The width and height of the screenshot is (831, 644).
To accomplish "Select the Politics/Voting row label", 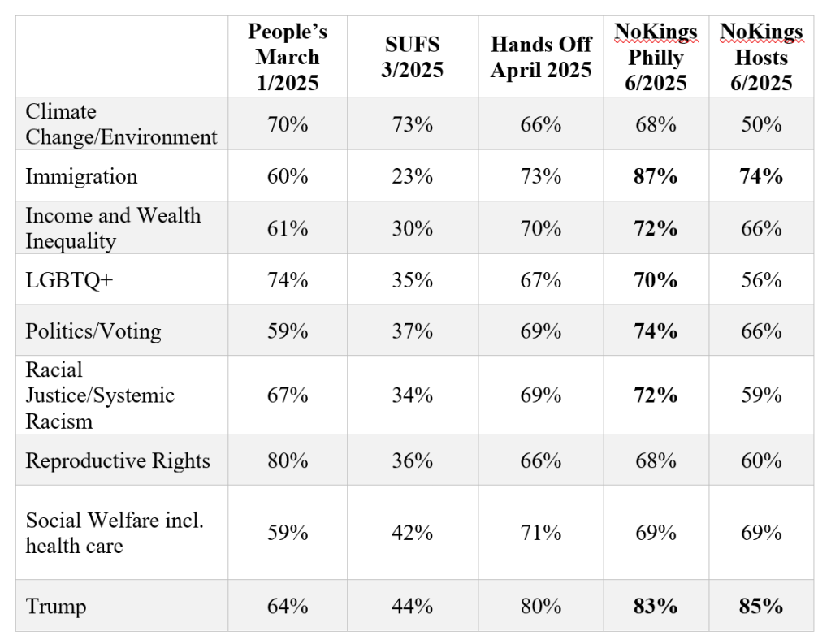I will click(93, 331).
